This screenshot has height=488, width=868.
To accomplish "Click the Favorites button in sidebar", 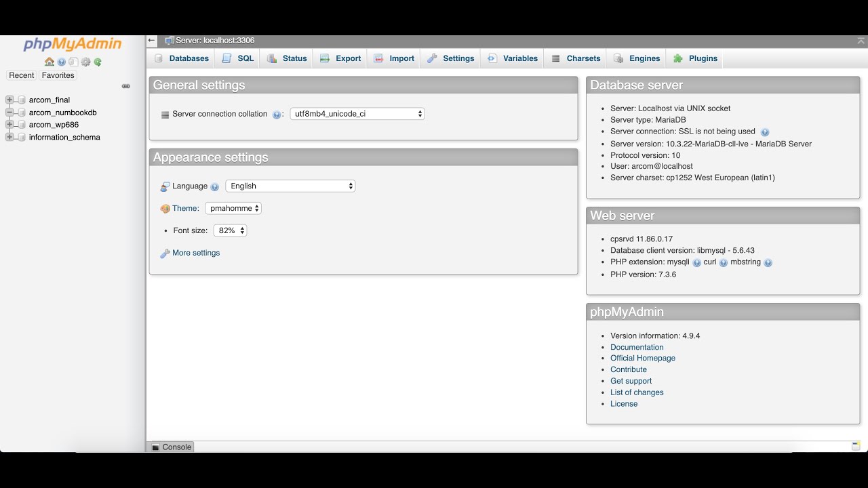I will [58, 75].
